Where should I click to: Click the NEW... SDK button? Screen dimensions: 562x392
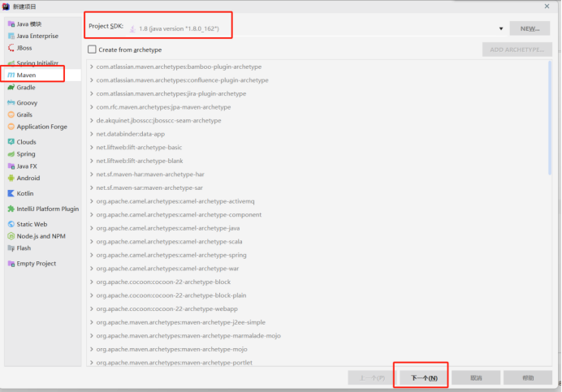point(530,28)
